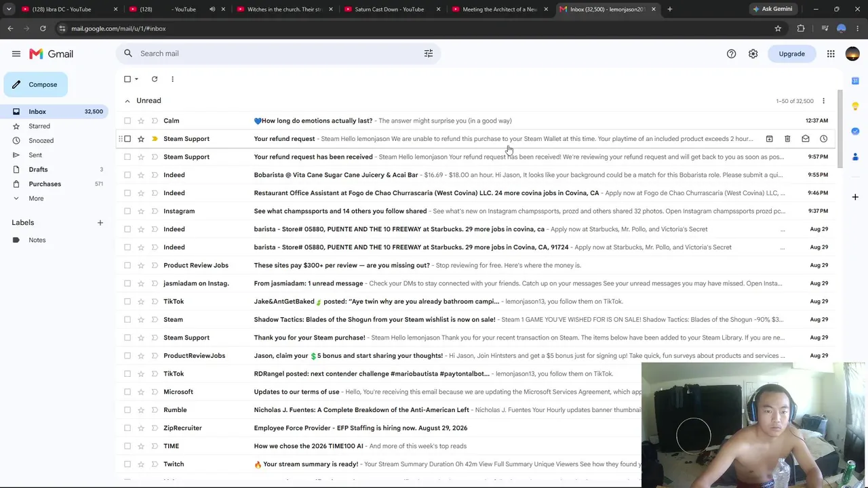Collapse the Unread section
The height and width of the screenshot is (488, 868).
(x=127, y=101)
